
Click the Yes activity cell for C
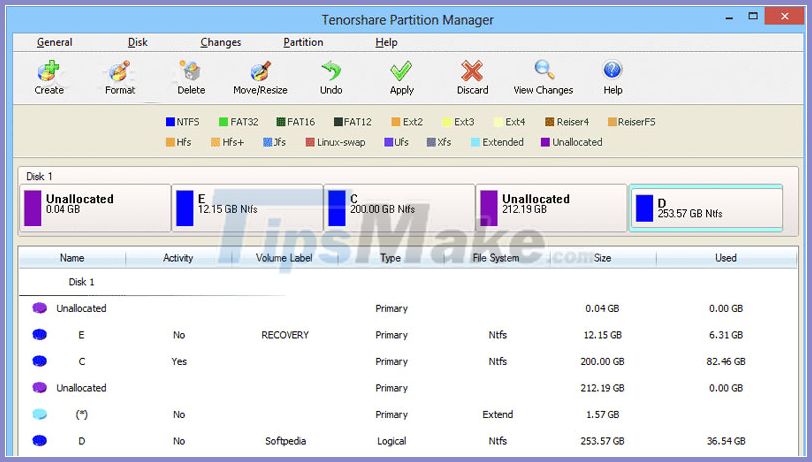[x=179, y=362]
